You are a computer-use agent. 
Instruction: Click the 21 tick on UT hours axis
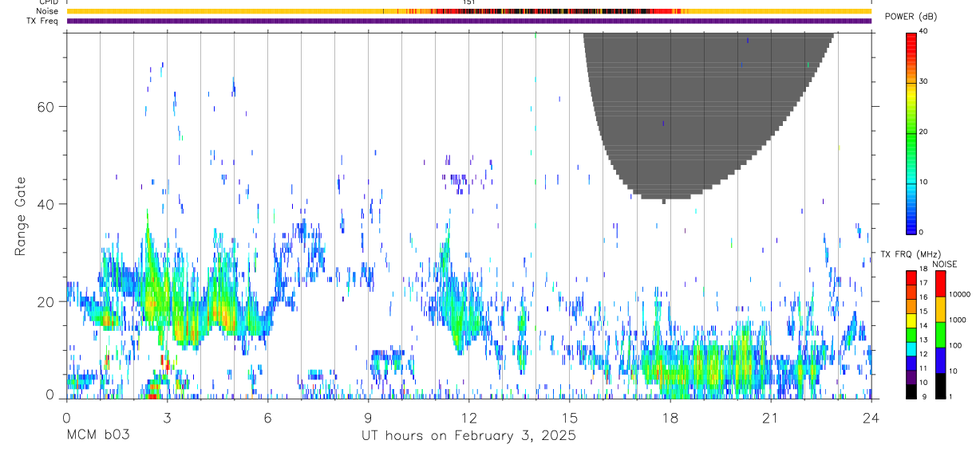pos(770,417)
